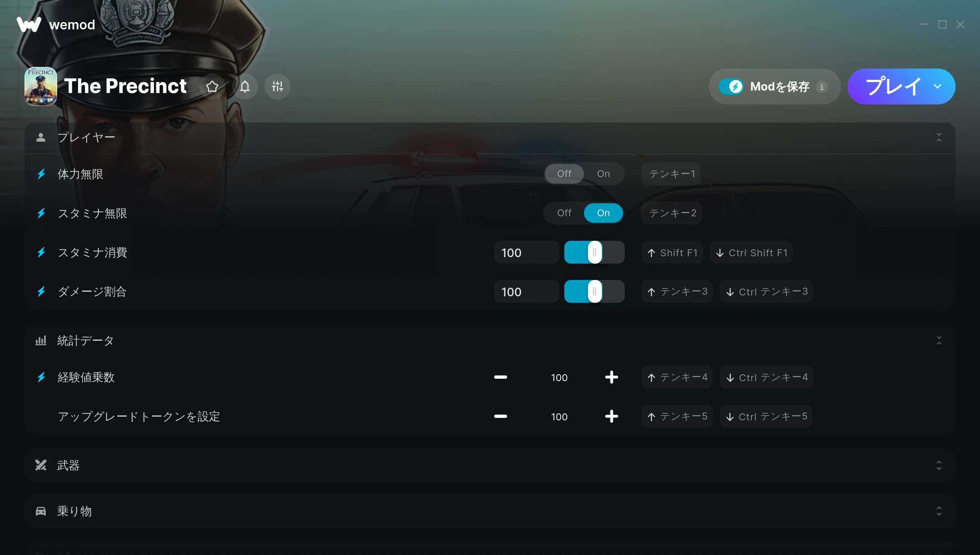This screenshot has width=980, height=555.
Task: Collapse the 統計データ section header
Action: [x=939, y=341]
